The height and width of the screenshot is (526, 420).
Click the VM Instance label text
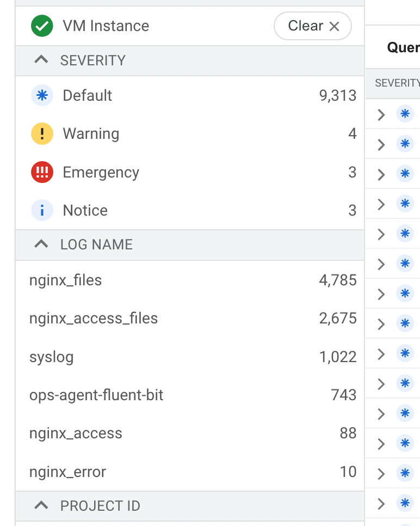tap(106, 26)
